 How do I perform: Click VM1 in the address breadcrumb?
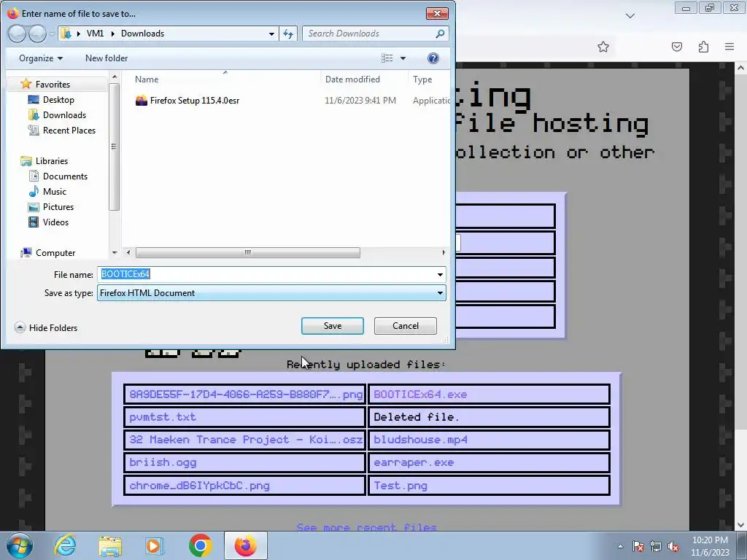coord(95,34)
